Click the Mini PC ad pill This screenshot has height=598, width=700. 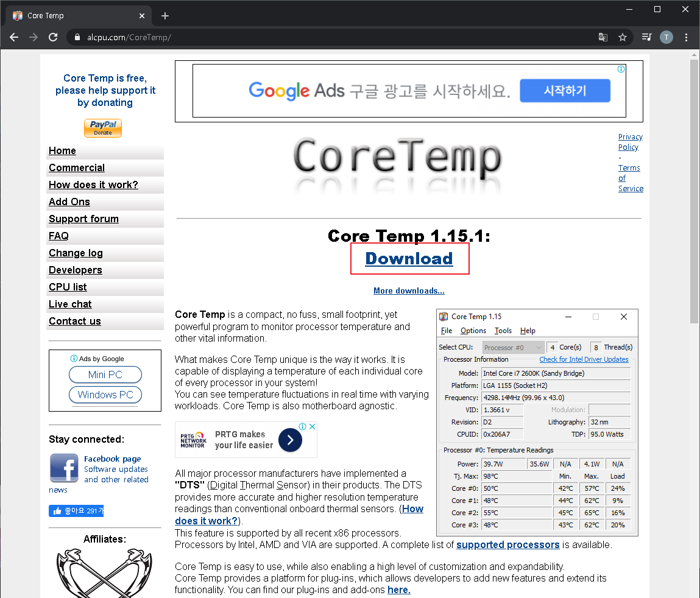pos(105,375)
